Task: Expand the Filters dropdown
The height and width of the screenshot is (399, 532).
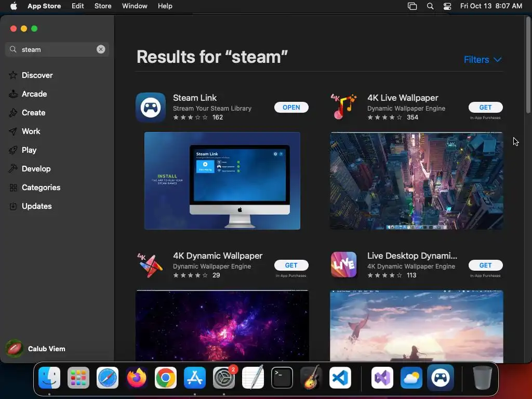Action: point(483,60)
